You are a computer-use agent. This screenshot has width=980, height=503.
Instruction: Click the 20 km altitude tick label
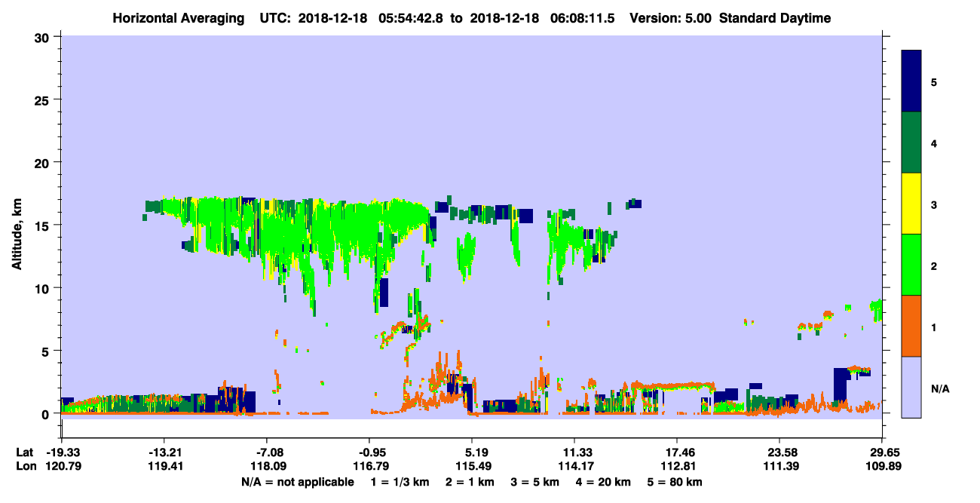point(43,163)
